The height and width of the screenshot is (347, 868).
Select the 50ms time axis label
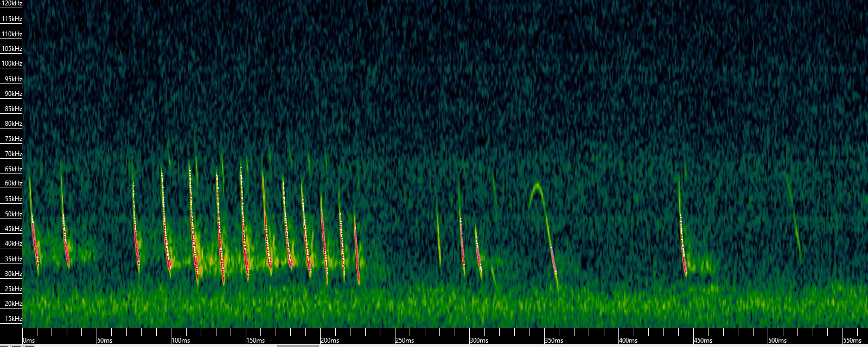105,340
